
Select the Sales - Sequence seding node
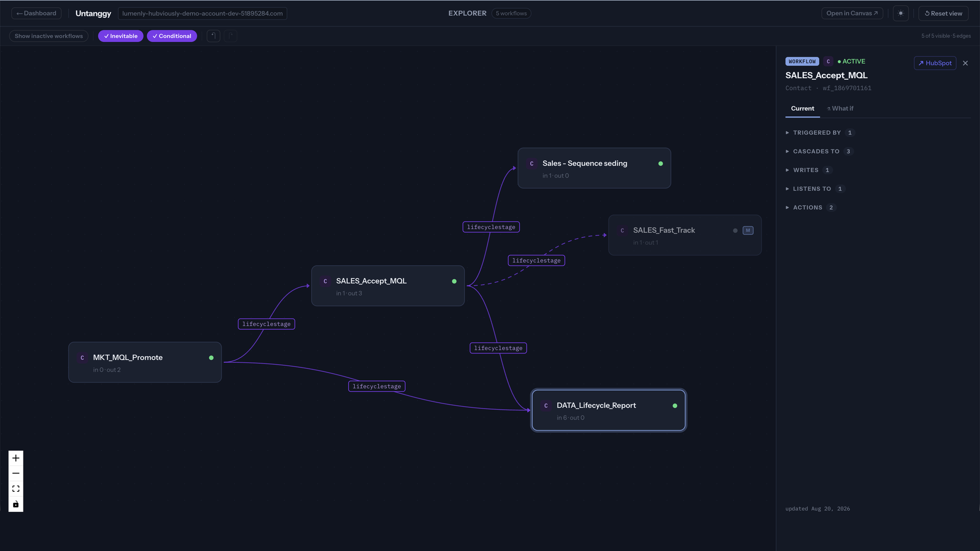point(594,168)
